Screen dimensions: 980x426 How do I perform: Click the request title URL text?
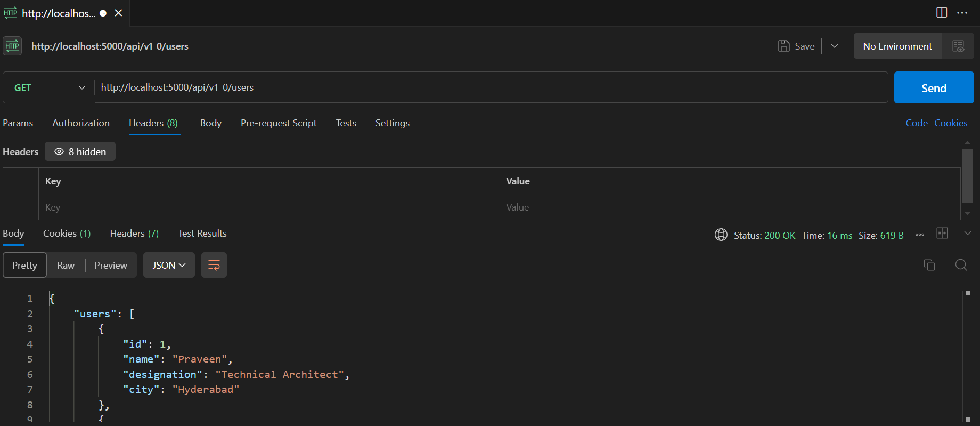click(110, 46)
